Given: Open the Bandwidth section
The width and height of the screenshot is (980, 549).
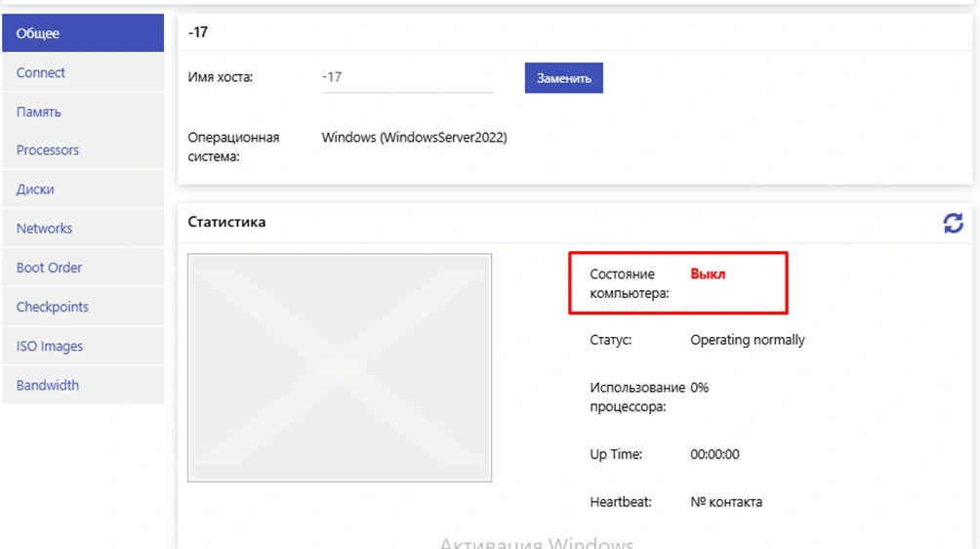Looking at the screenshot, I should coord(83,385).
